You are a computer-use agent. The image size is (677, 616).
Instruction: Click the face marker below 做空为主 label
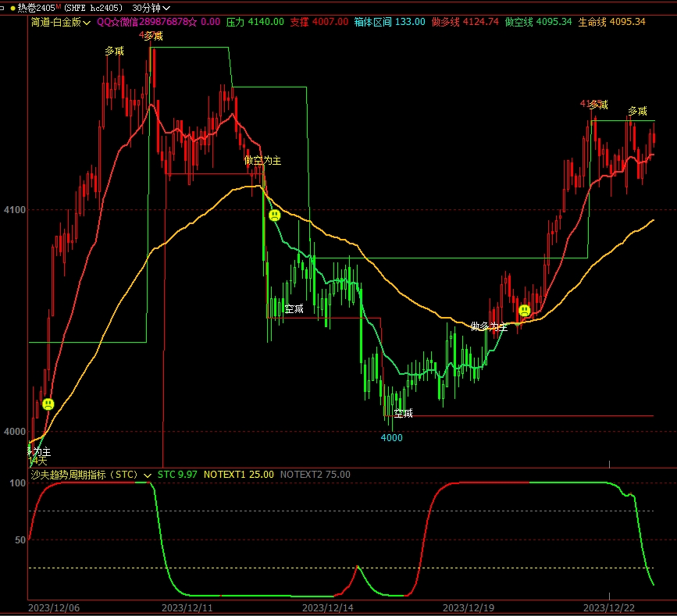click(274, 215)
